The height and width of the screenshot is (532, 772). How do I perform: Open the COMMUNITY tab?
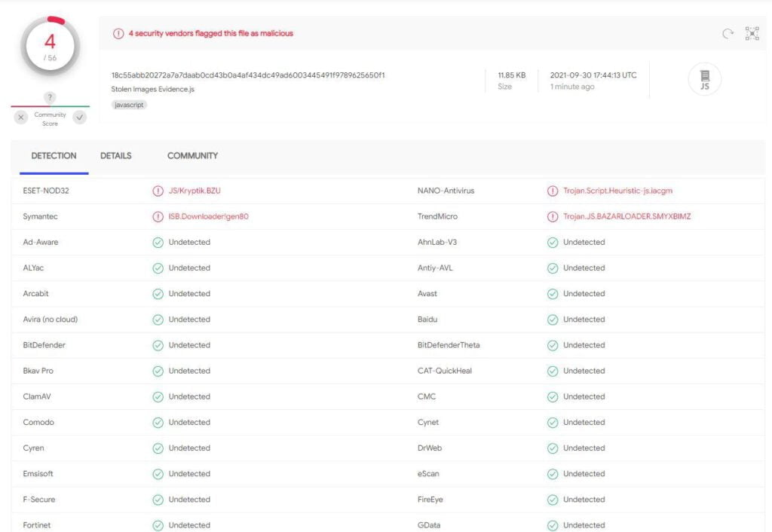(x=191, y=156)
